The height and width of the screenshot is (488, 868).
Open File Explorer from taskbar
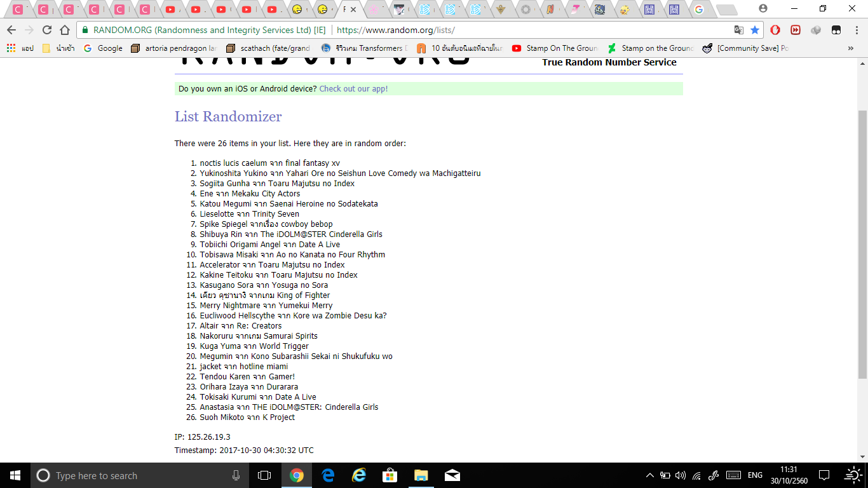(x=421, y=475)
